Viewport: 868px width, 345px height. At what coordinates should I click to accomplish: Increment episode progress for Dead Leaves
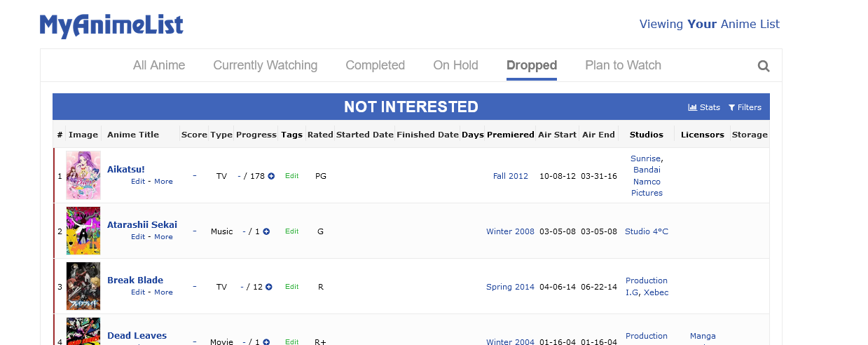[267, 341]
